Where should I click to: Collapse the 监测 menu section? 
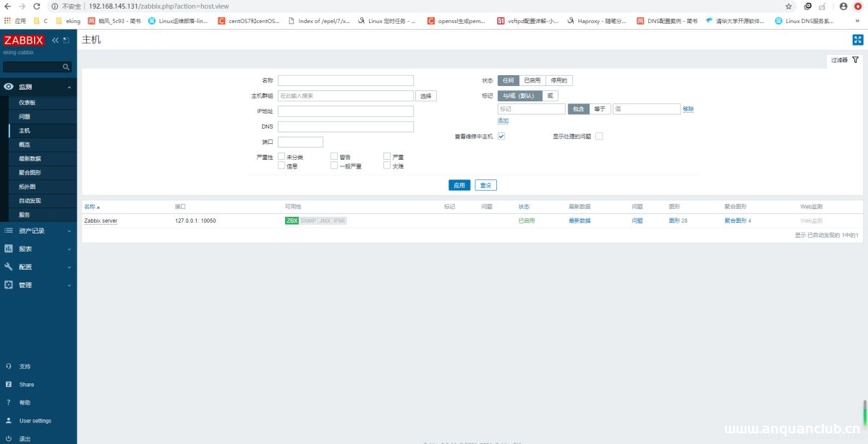38,87
